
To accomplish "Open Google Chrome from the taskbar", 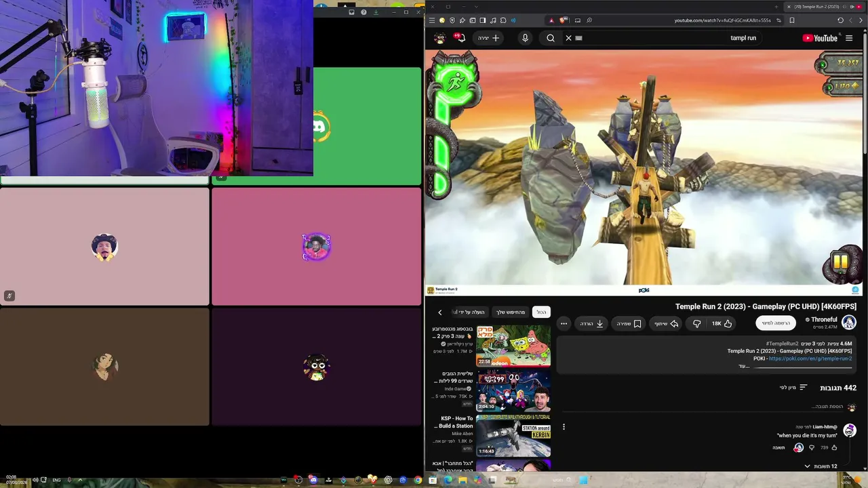I will click(x=418, y=480).
